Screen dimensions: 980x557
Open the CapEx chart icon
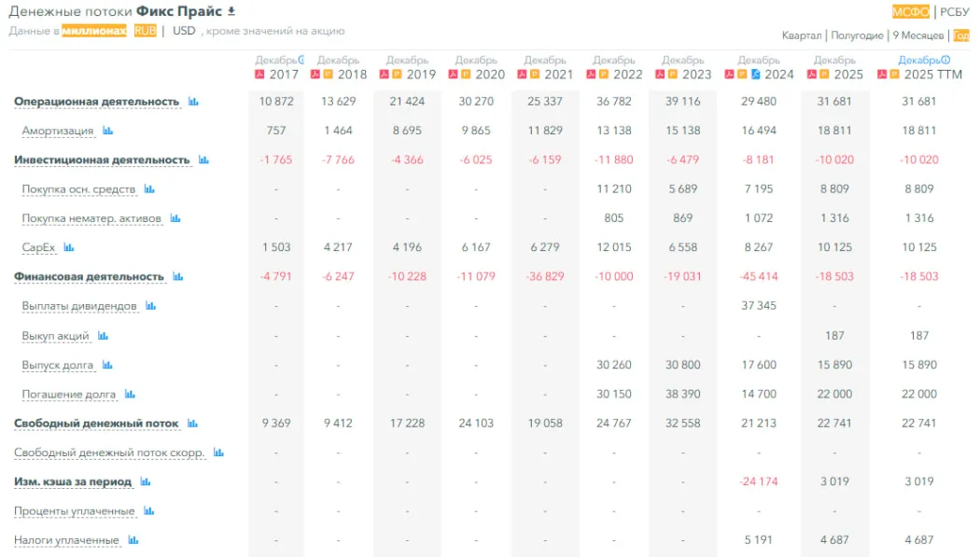(x=68, y=247)
